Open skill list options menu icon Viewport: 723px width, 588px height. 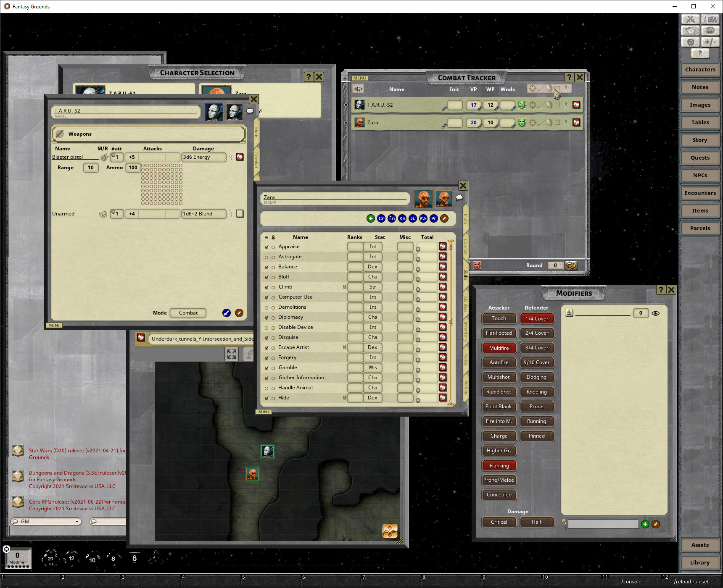[266, 237]
